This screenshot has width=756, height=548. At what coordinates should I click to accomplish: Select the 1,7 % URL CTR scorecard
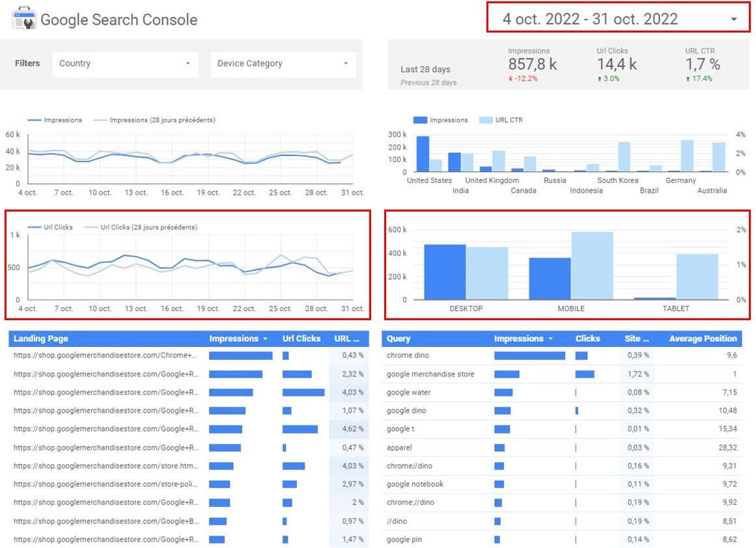(703, 64)
